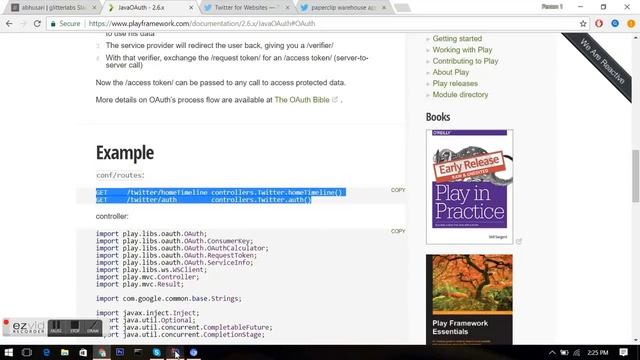Click the Person 1 profile button
This screenshot has height=360, width=640.
[x=552, y=7]
